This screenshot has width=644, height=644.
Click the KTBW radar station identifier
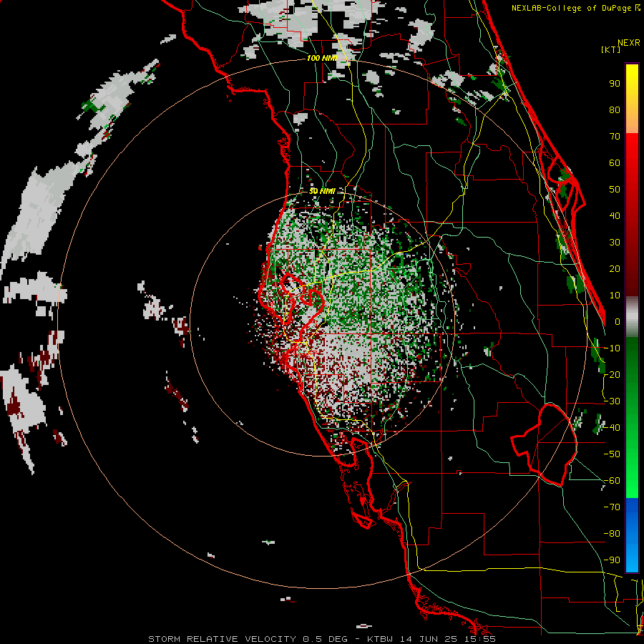[x=381, y=639]
